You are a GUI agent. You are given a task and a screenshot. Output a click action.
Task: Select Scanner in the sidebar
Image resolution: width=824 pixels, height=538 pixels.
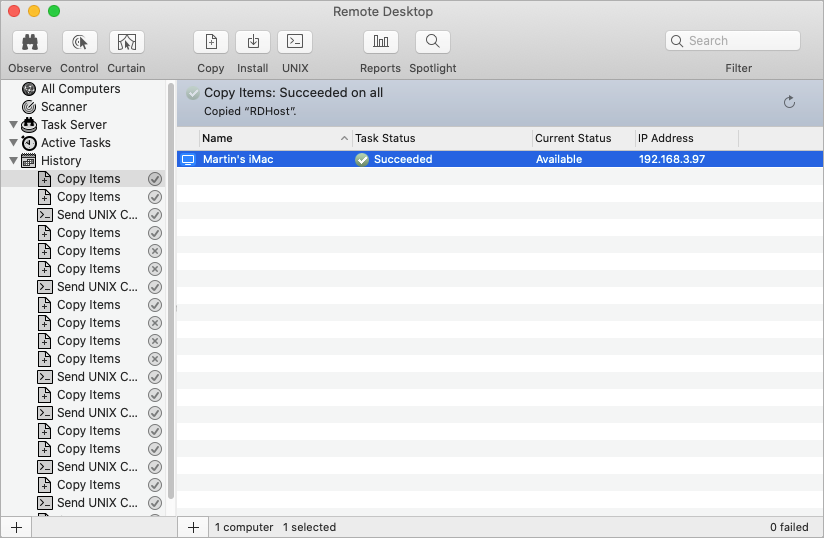coord(64,107)
